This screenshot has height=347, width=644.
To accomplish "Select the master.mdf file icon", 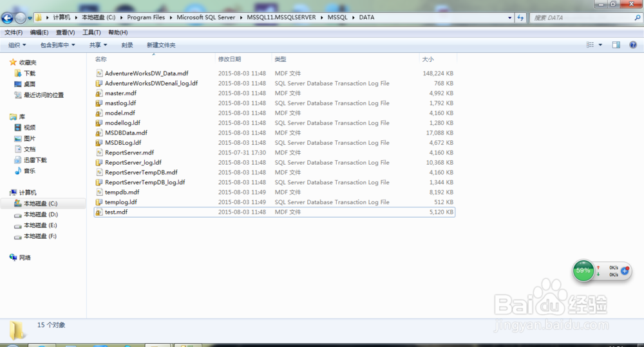I will pos(99,93).
